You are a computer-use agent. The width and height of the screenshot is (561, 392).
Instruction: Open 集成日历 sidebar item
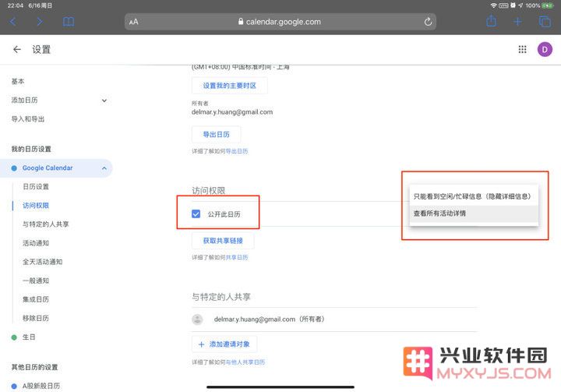pyautogui.click(x=36, y=299)
